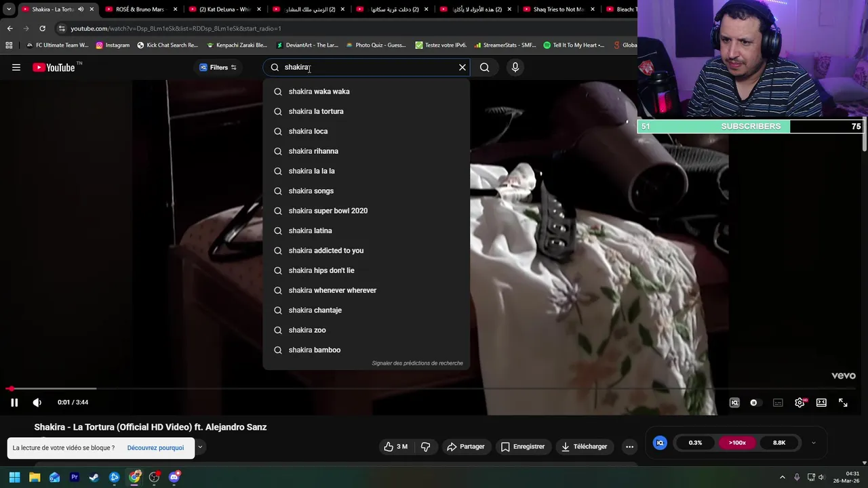Screen dimensions: 868x488
Task: Mute the video volume speaker
Action: click(37, 403)
